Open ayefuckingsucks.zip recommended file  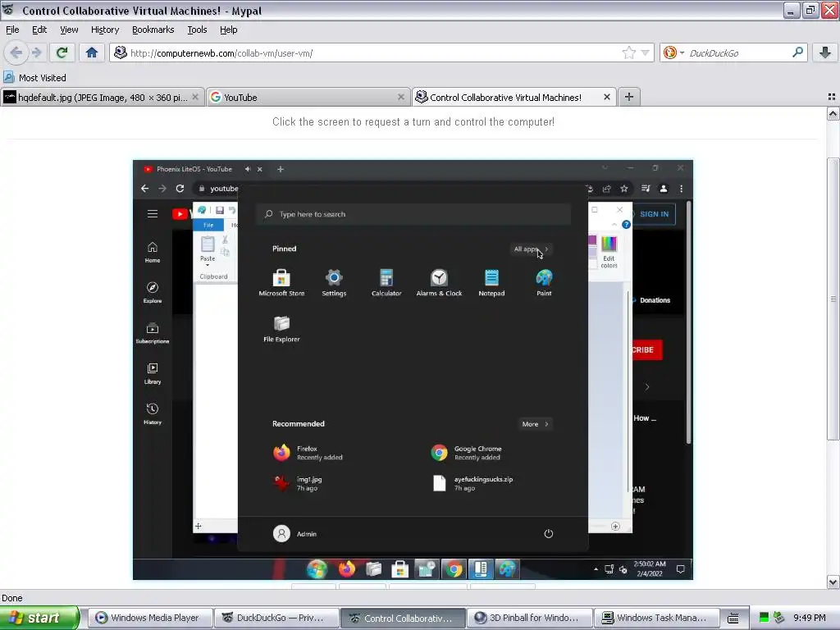pos(472,483)
